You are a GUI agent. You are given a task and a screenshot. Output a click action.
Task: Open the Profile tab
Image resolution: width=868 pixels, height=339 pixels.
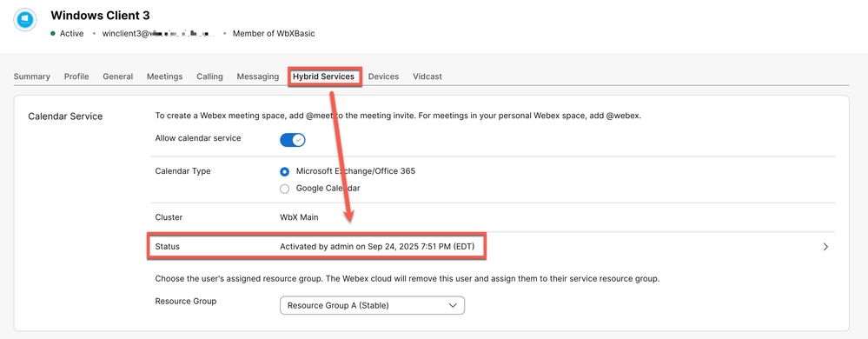pyautogui.click(x=76, y=76)
